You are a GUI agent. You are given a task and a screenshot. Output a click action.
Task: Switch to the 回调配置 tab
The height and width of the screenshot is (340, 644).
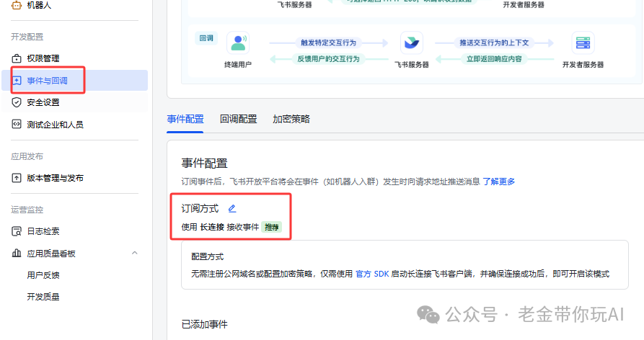point(238,119)
